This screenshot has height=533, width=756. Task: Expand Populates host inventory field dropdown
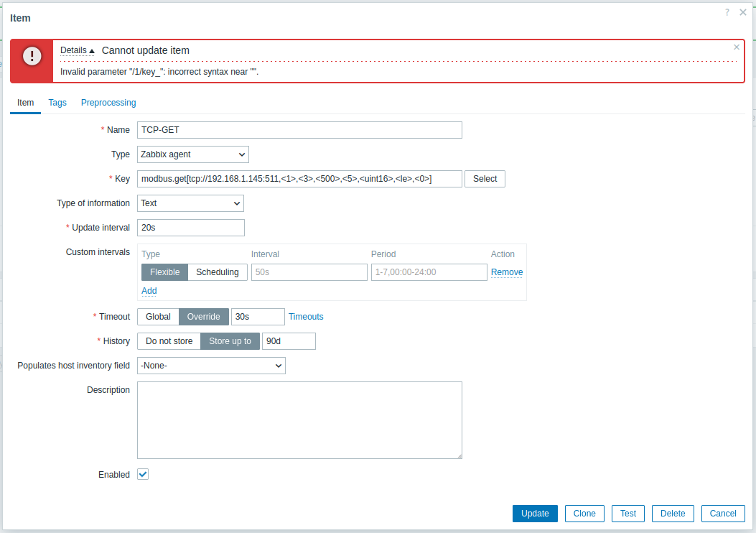(x=211, y=366)
